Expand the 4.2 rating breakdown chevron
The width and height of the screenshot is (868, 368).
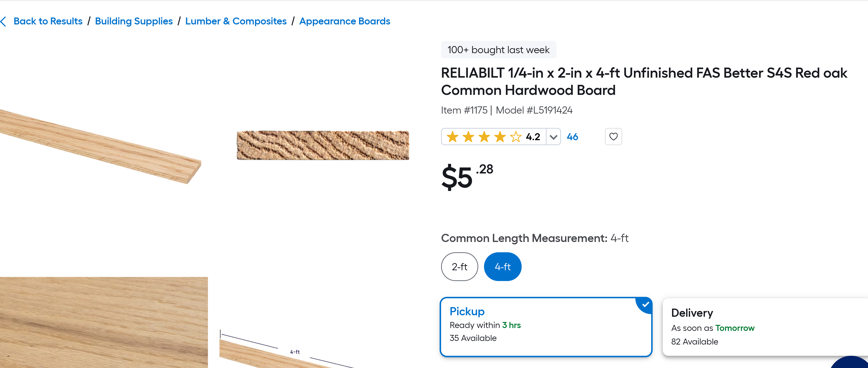553,137
